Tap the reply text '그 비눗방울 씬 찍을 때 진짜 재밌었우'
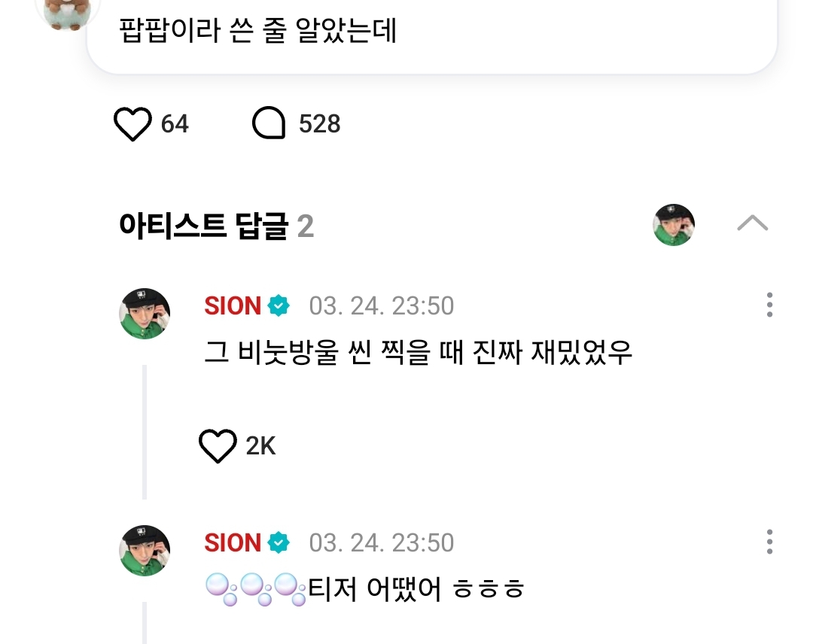The height and width of the screenshot is (644, 813). [418, 352]
